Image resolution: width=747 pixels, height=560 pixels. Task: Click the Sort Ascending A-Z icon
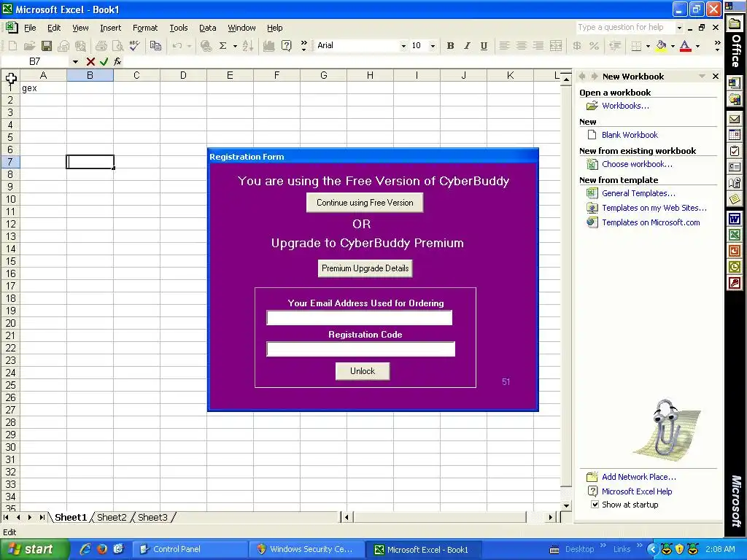[248, 46]
